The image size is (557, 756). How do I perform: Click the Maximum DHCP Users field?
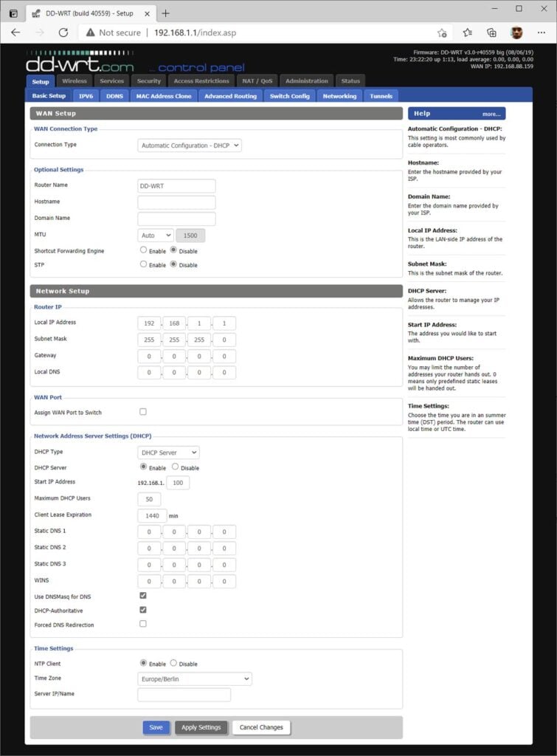tap(149, 499)
